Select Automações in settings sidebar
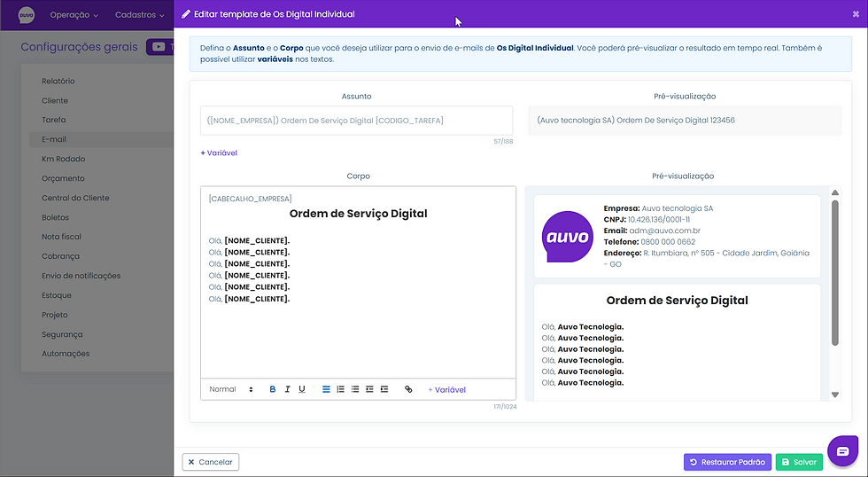This screenshot has width=868, height=477. tap(66, 354)
